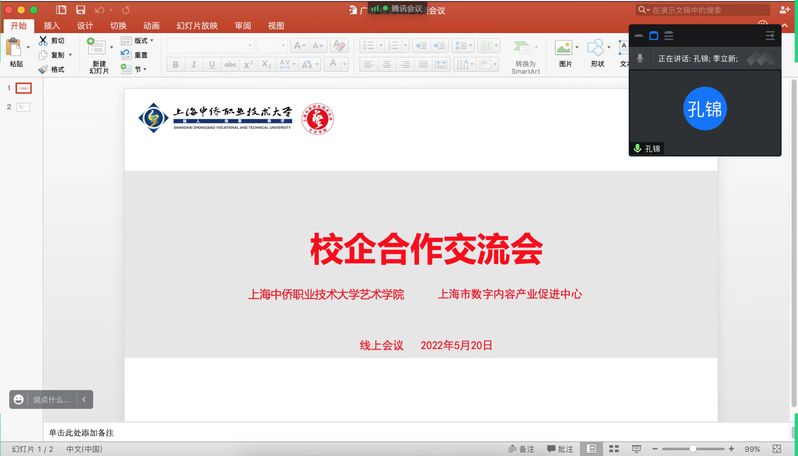Click the Cut (剪切) scissors icon
Image resolution: width=798 pixels, height=456 pixels.
pyautogui.click(x=43, y=41)
